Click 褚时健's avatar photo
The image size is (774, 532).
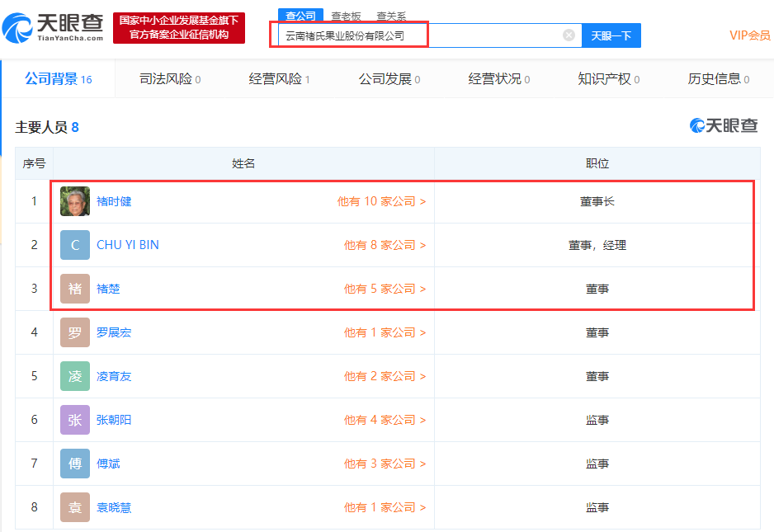tap(74, 200)
